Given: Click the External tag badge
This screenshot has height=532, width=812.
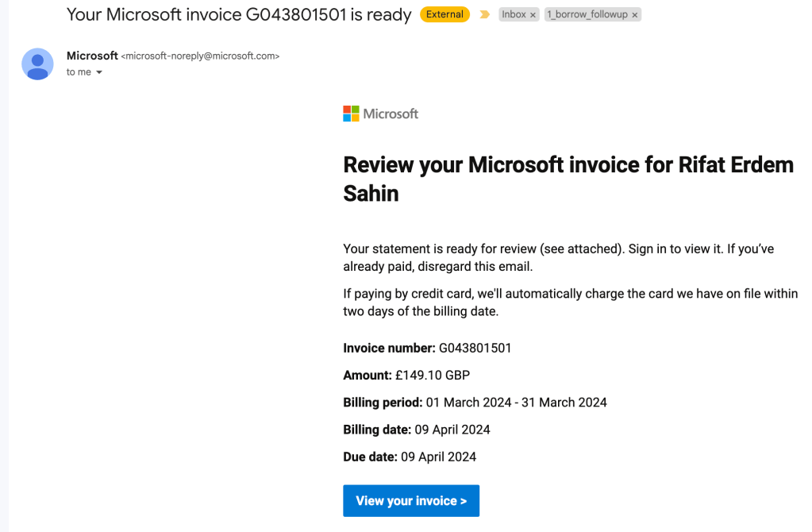Looking at the screenshot, I should 444,14.
